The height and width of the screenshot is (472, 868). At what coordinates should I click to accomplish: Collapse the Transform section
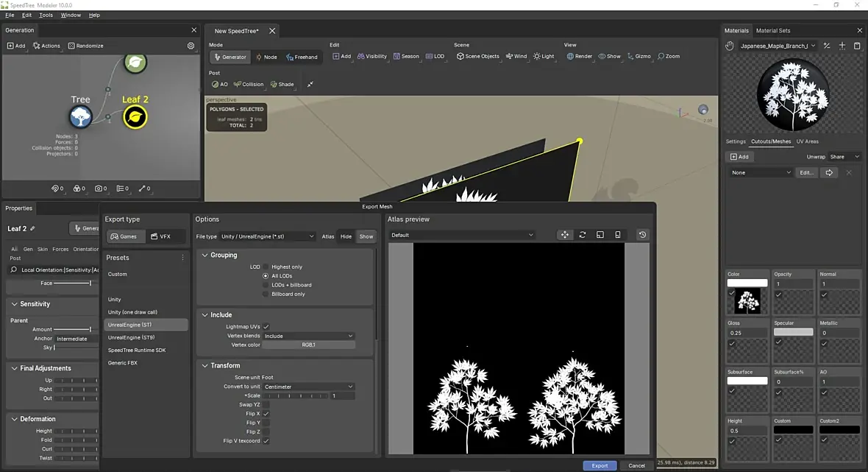coord(204,366)
